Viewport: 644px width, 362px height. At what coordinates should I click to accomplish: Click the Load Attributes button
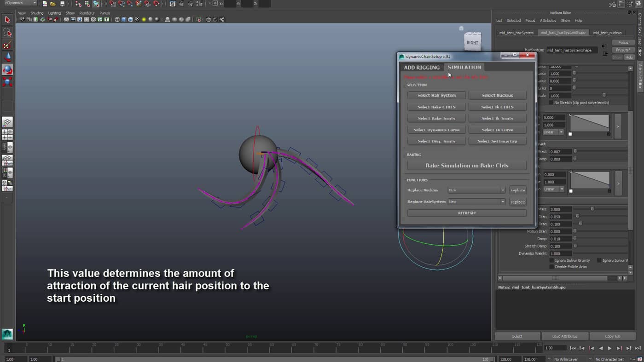tap(564, 336)
